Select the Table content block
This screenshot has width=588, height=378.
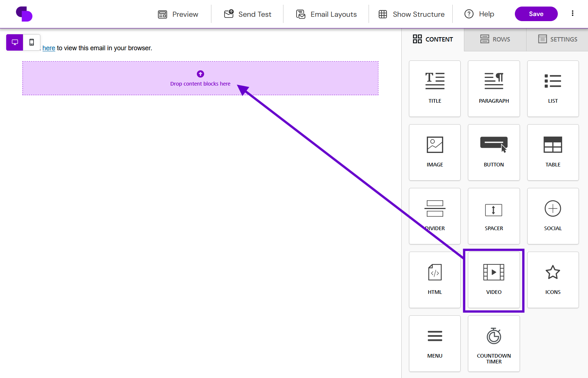(x=553, y=152)
